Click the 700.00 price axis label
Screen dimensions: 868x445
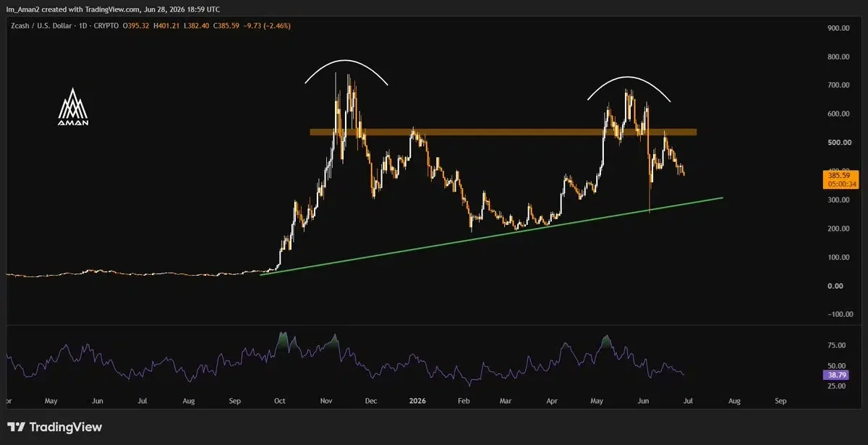click(x=838, y=85)
